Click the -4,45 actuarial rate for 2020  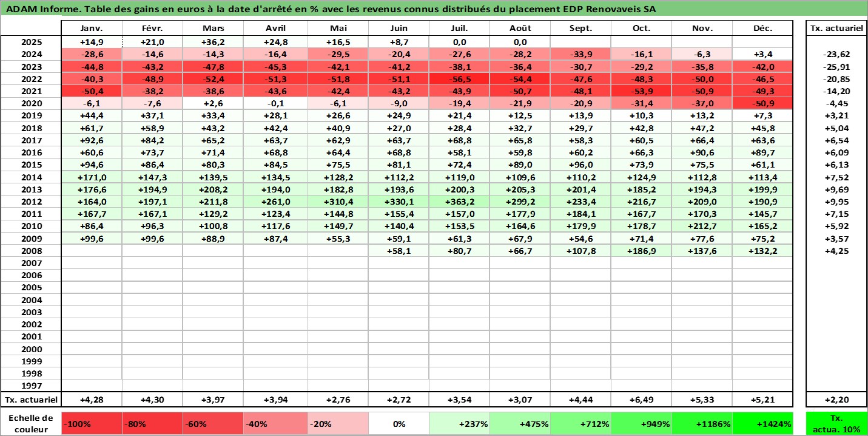(836, 103)
